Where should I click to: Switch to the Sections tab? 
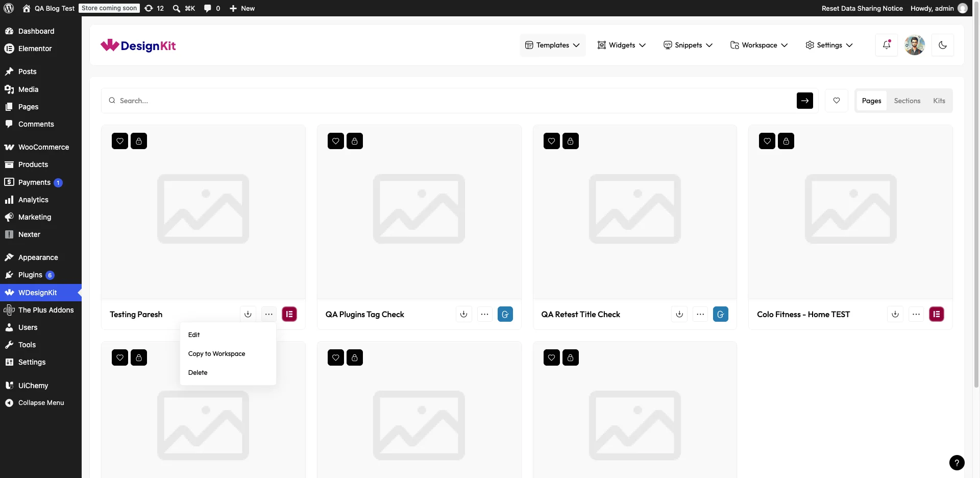pos(907,101)
